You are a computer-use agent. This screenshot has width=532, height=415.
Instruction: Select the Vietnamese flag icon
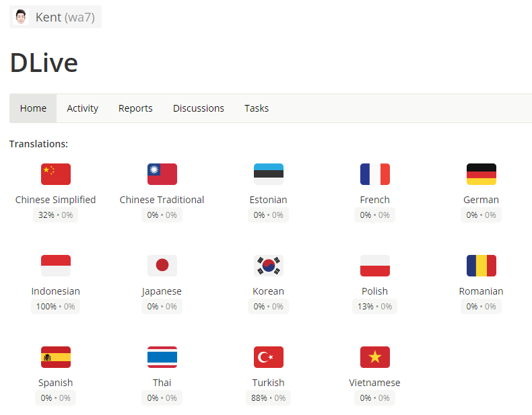click(x=375, y=357)
